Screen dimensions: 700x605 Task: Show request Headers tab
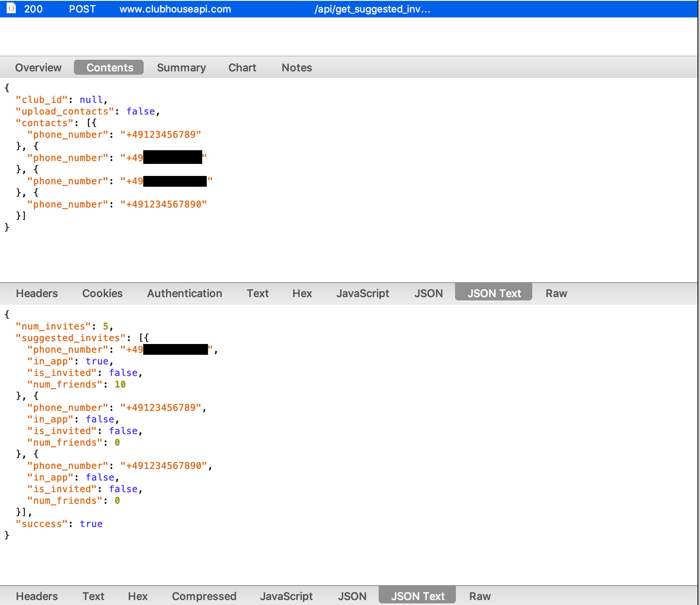click(37, 293)
